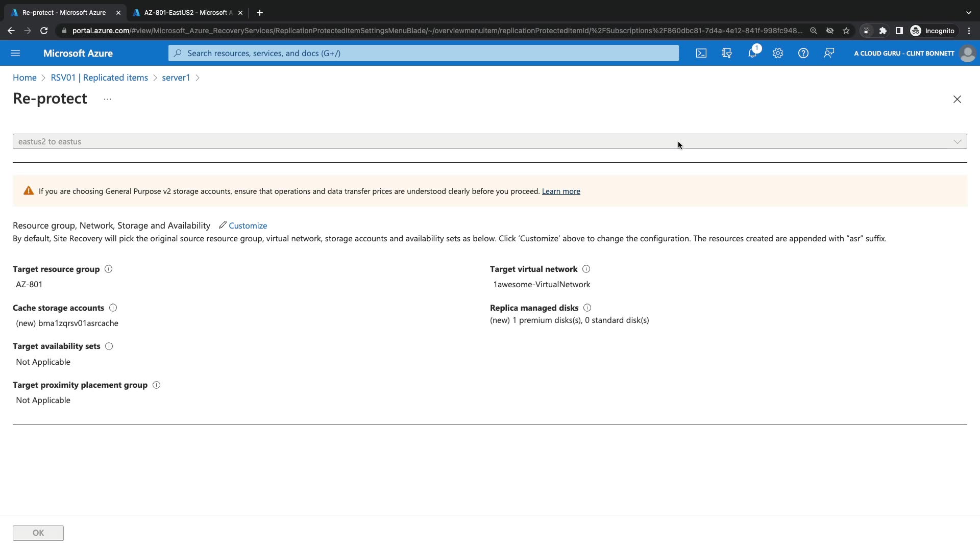The height and width of the screenshot is (551, 980).
Task: Open Azure Cloud Shell icon
Action: pos(701,53)
